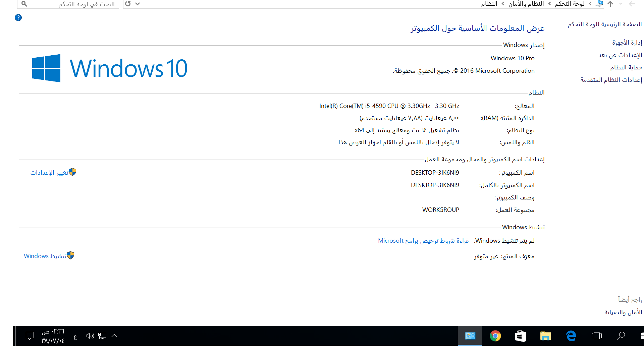Screen dimensions: 644x362
Task: Open the network tray icon
Action: [x=102, y=336]
